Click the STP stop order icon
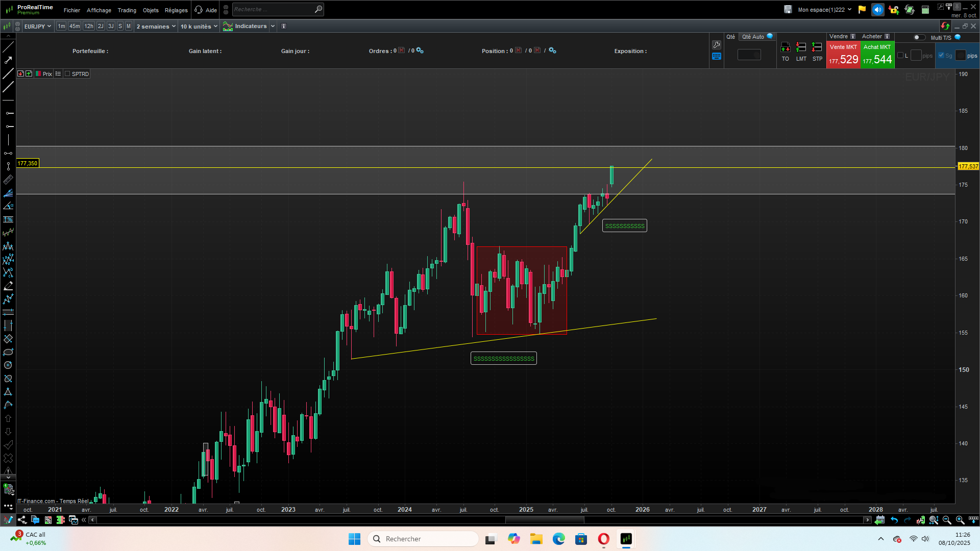This screenshot has height=551, width=980. [x=817, y=52]
